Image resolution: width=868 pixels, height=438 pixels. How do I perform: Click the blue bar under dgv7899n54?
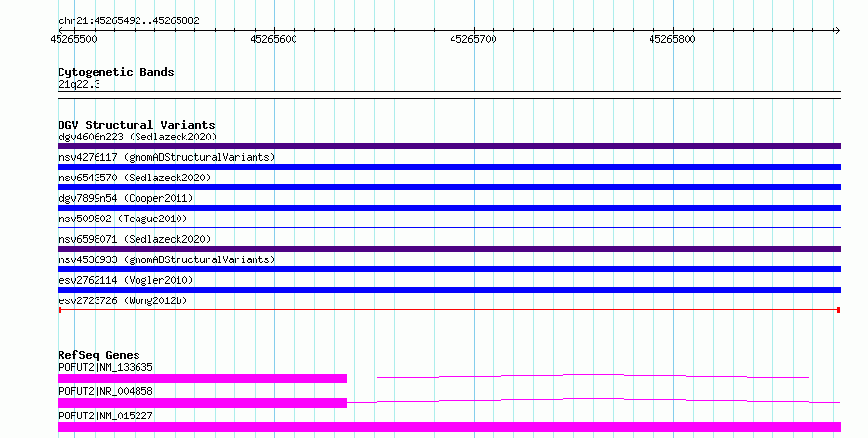449,208
